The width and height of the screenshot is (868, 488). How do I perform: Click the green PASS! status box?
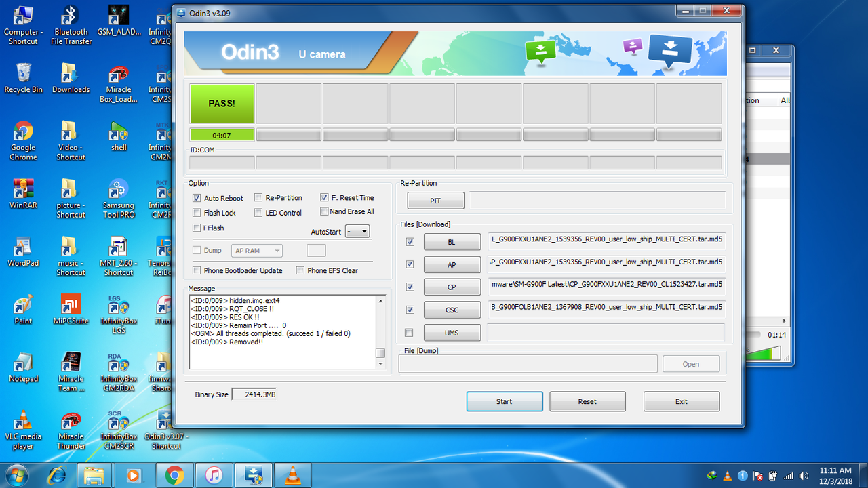coord(222,104)
